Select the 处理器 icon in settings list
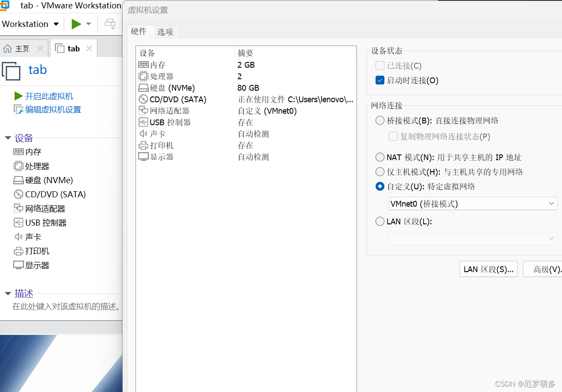The image size is (562, 392). tap(143, 76)
